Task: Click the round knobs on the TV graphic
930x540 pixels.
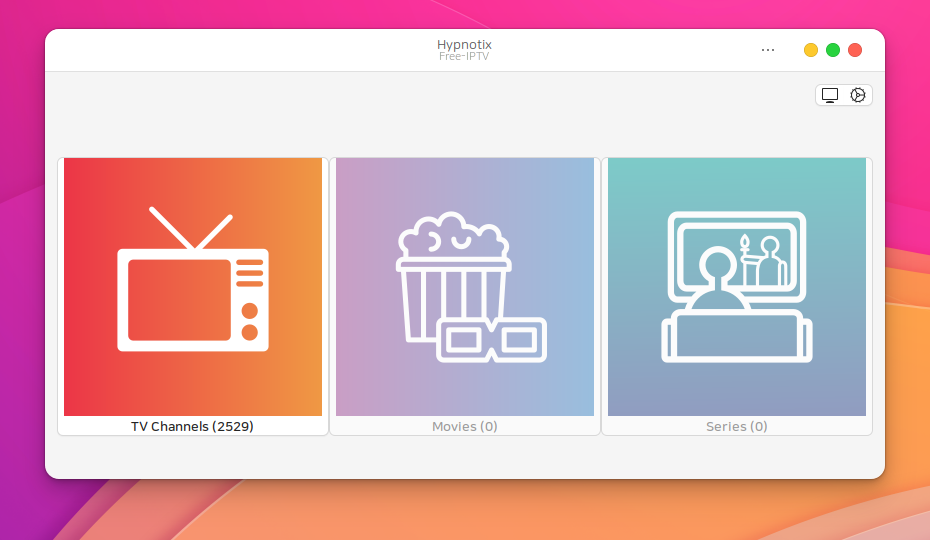Action: tap(250, 320)
